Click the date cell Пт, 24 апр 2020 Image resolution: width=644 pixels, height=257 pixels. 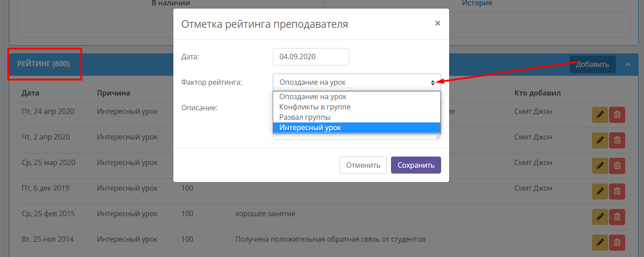tap(48, 111)
